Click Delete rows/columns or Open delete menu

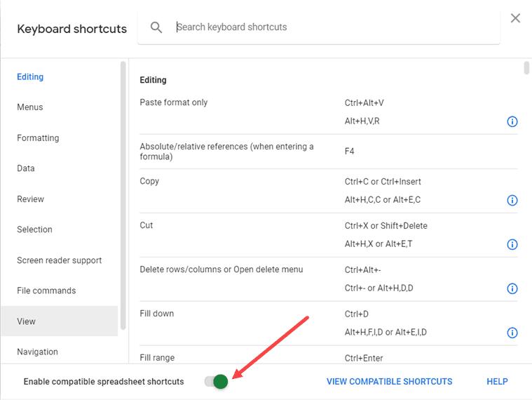coord(221,269)
